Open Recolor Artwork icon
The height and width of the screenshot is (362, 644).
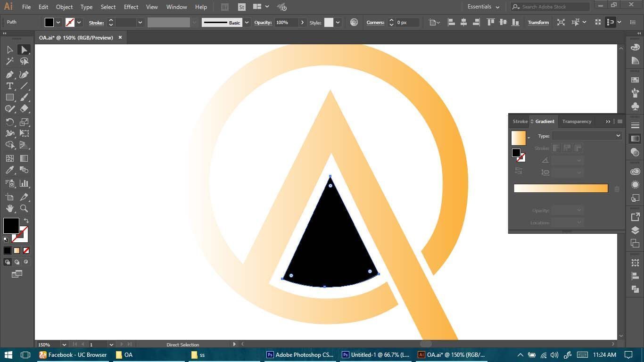[x=354, y=22]
